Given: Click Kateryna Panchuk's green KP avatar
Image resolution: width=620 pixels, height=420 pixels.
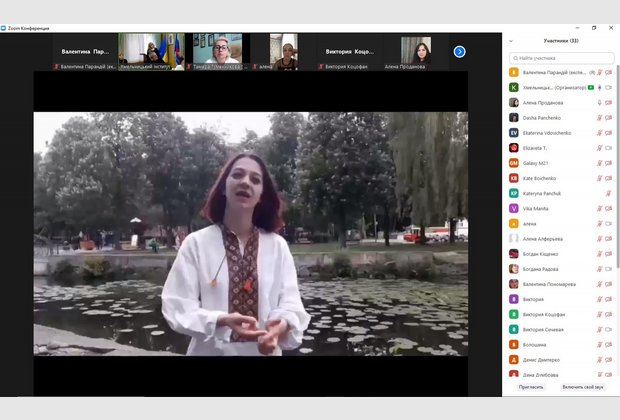Looking at the screenshot, I should click(x=514, y=193).
